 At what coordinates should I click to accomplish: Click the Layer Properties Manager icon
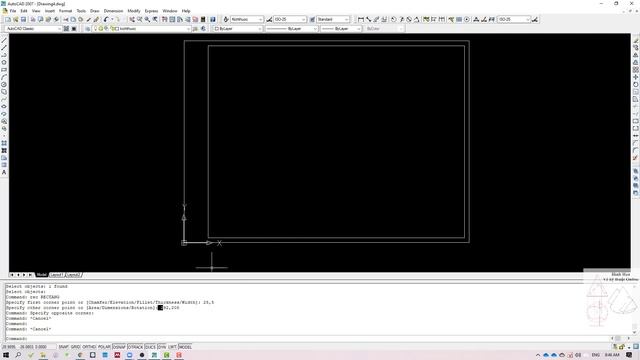(87, 29)
